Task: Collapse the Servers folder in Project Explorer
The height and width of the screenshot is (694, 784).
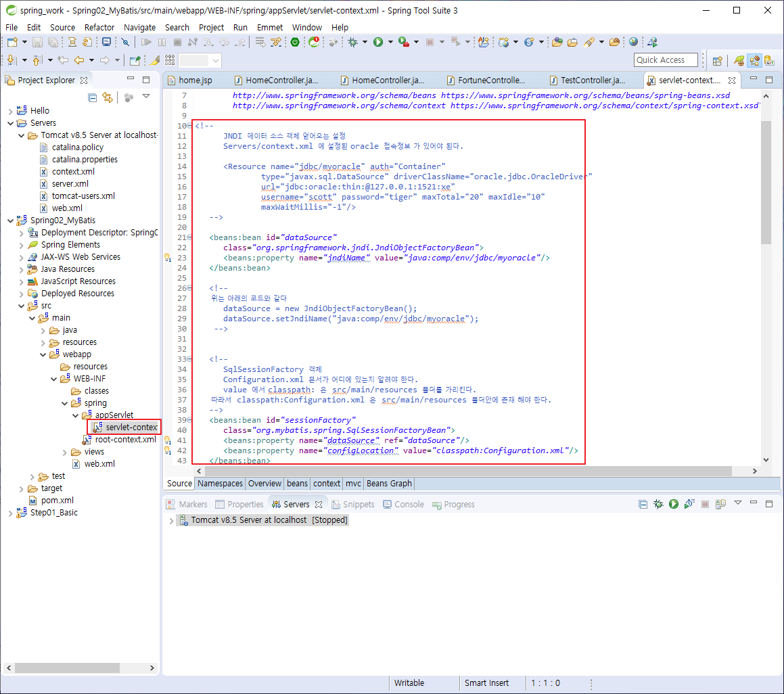Action: point(11,123)
